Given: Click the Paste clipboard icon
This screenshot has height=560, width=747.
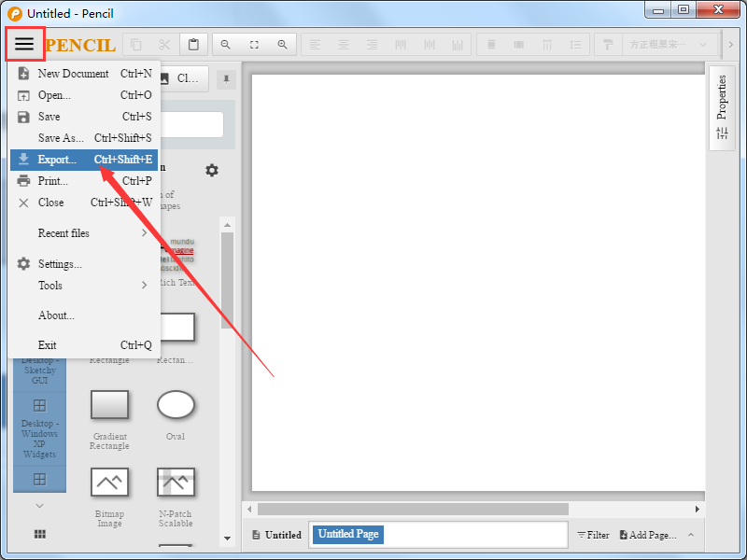Looking at the screenshot, I should point(193,45).
